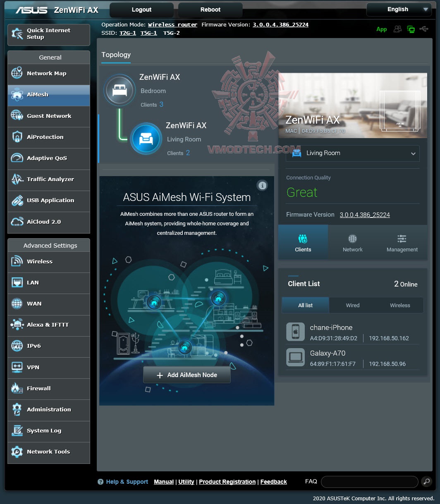Click the guest network users status icon

point(397,29)
